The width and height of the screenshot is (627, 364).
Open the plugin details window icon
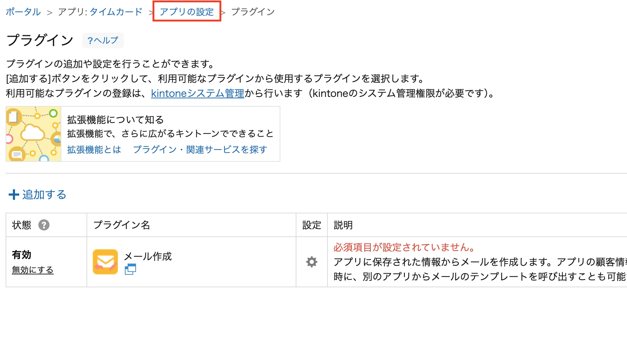[130, 269]
